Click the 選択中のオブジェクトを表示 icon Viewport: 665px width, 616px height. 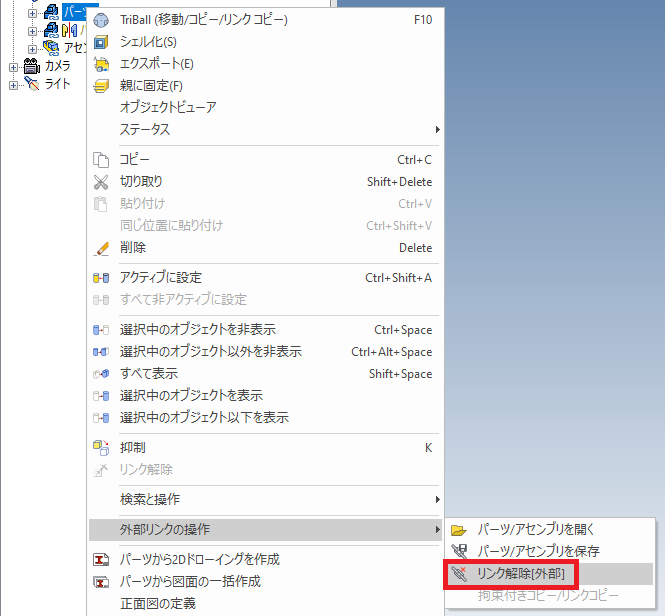click(101, 396)
